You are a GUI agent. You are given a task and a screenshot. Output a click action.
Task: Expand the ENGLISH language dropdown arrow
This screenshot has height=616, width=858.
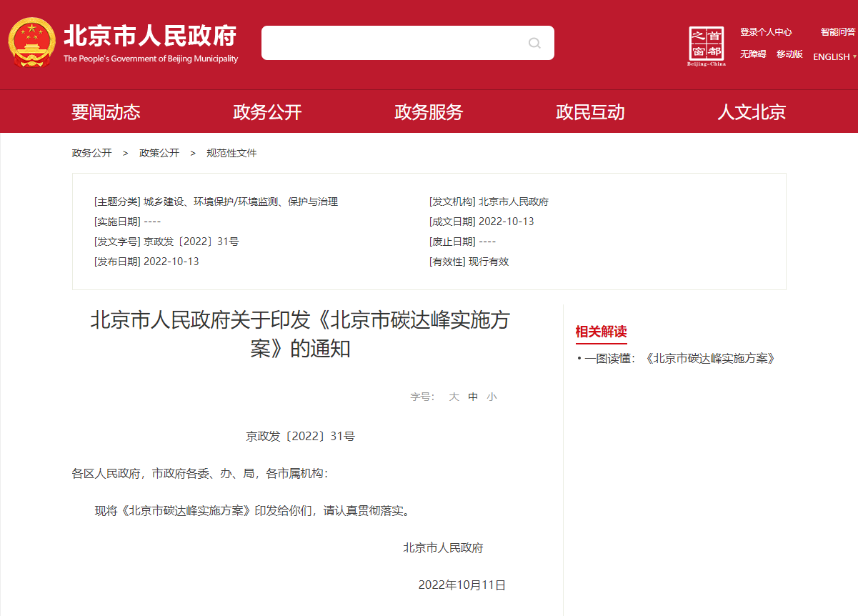(854, 57)
